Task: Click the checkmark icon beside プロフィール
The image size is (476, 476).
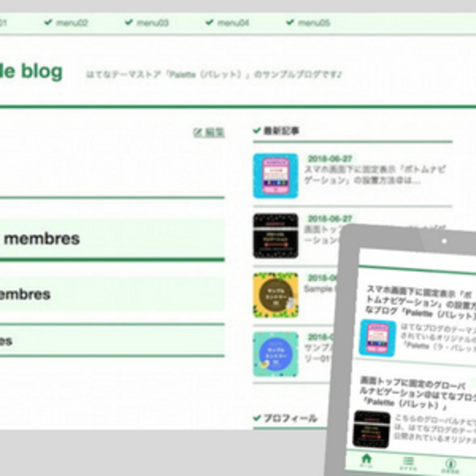Action: (x=257, y=418)
